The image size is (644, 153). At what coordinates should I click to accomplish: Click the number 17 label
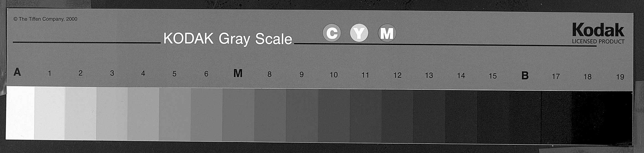point(556,76)
